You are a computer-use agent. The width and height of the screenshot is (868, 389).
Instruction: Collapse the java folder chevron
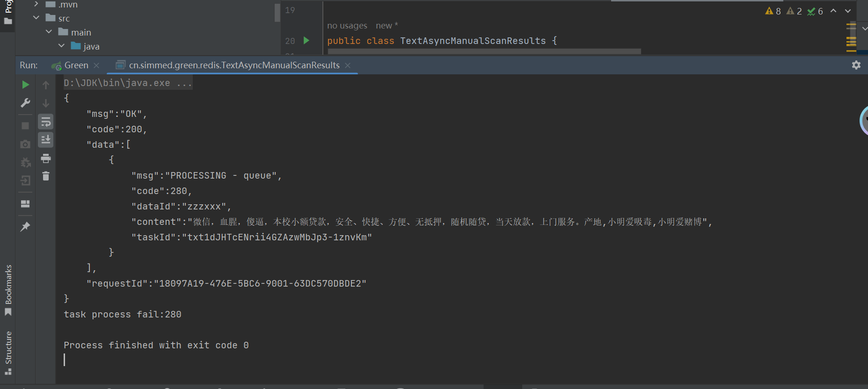(61, 46)
